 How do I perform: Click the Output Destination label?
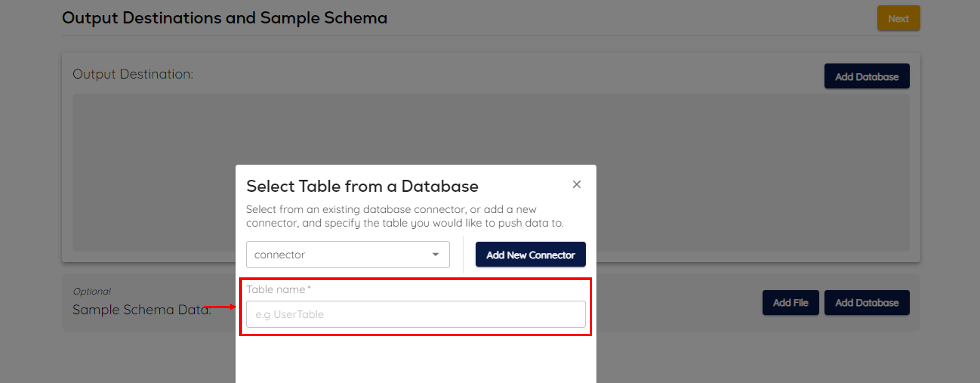(133, 74)
